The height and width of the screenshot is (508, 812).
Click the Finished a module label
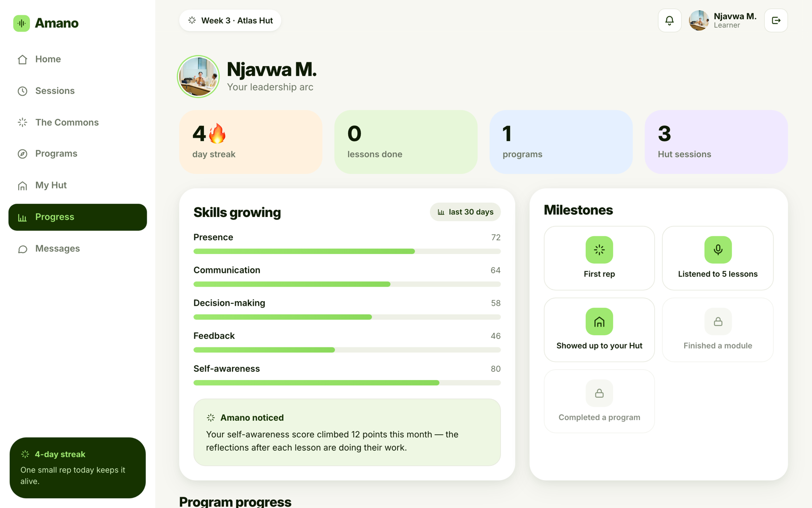718,346
